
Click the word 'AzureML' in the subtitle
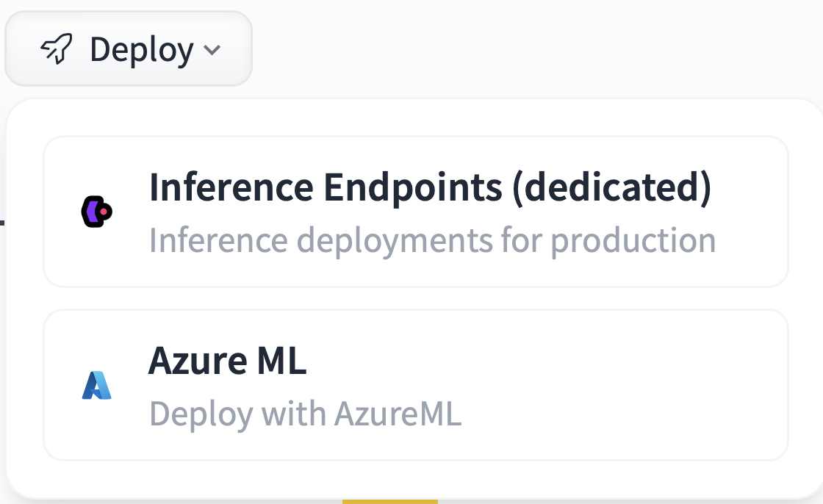pos(398,414)
